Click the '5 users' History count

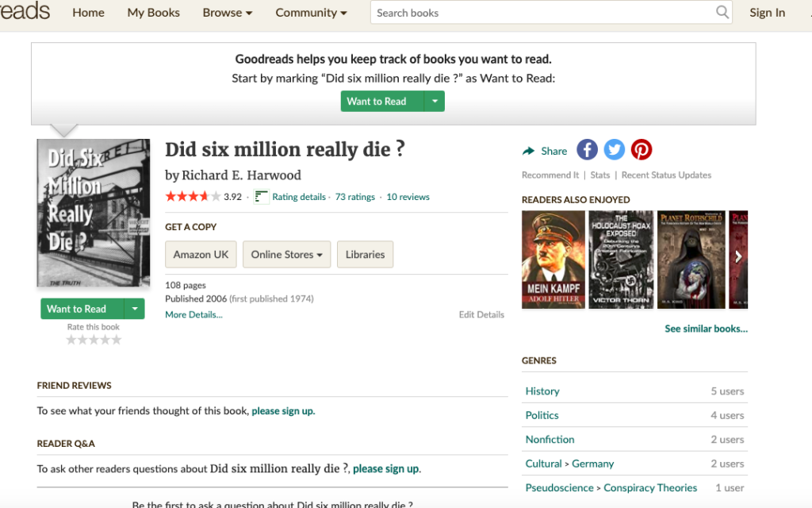pyautogui.click(x=727, y=391)
